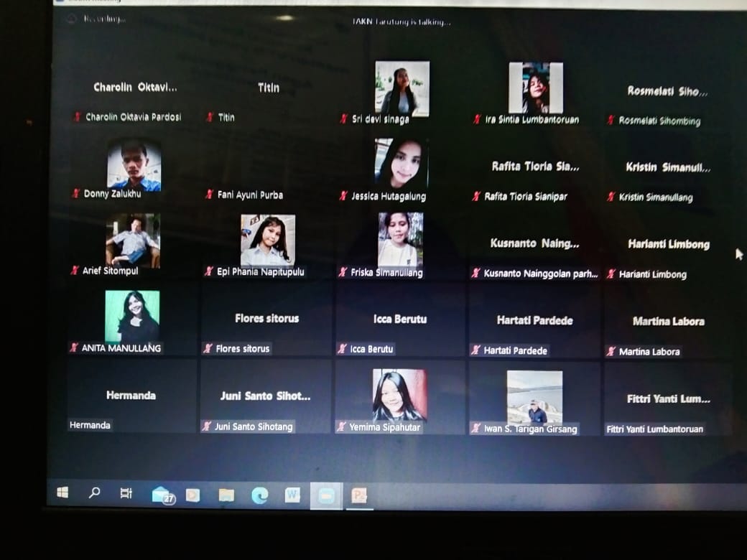Click muted mic icon of Rafita Tioria Sianipar
747x560 pixels.
[x=476, y=196]
